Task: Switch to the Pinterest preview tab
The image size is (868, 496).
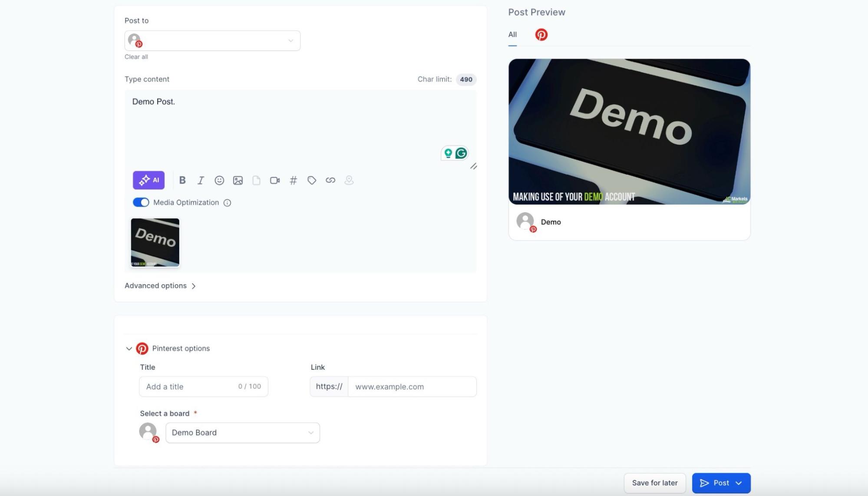Action: coord(541,35)
